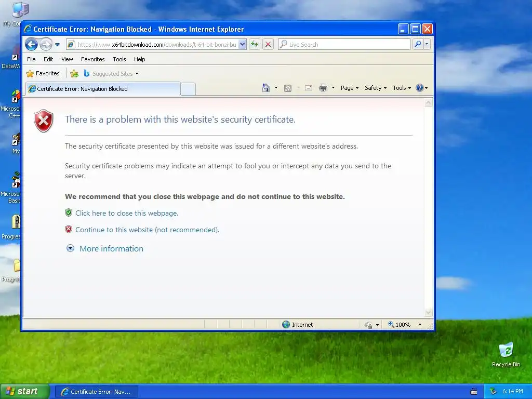This screenshot has width=532, height=399.
Task: Click the Add to Favorites Bar icon
Action: pos(74,73)
